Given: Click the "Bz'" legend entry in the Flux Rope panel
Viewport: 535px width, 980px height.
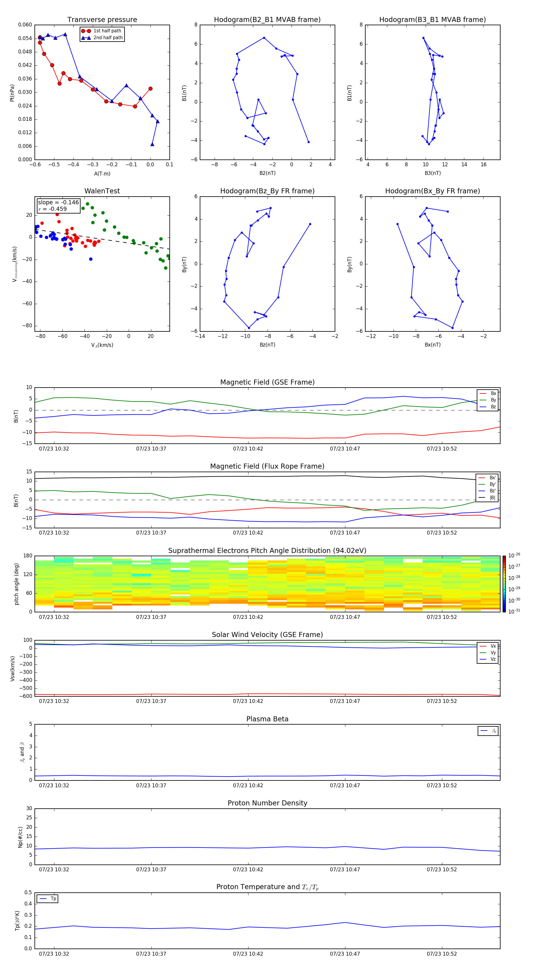Looking at the screenshot, I should (x=487, y=491).
